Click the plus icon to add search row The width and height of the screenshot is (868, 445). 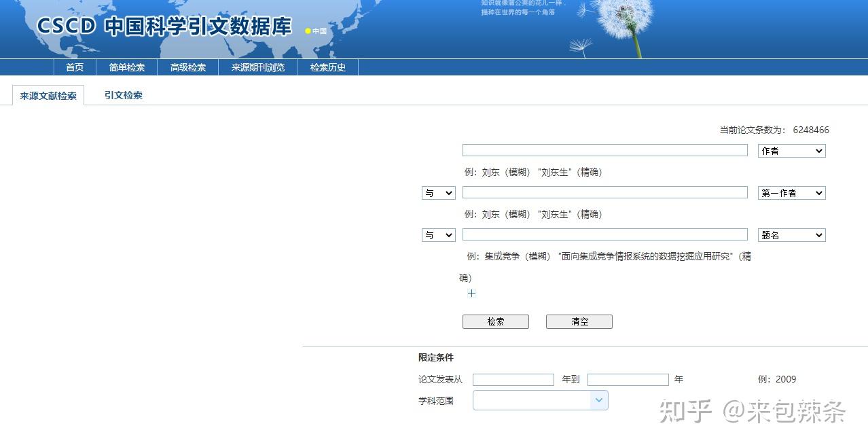[471, 293]
